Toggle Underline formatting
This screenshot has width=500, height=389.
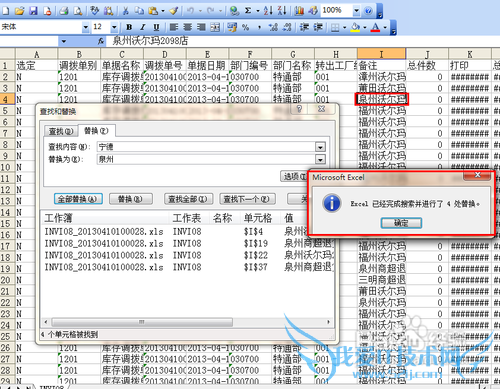(x=156, y=27)
